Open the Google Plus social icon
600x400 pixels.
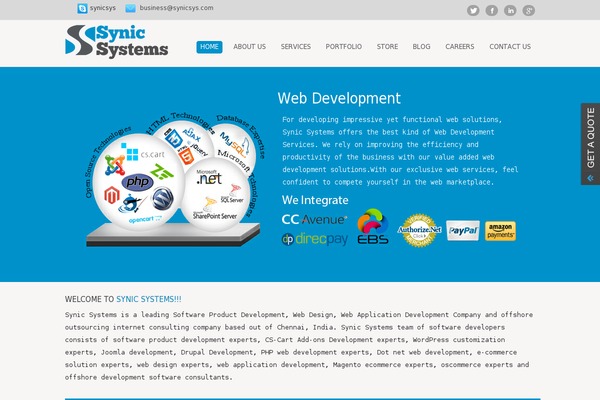(x=528, y=10)
